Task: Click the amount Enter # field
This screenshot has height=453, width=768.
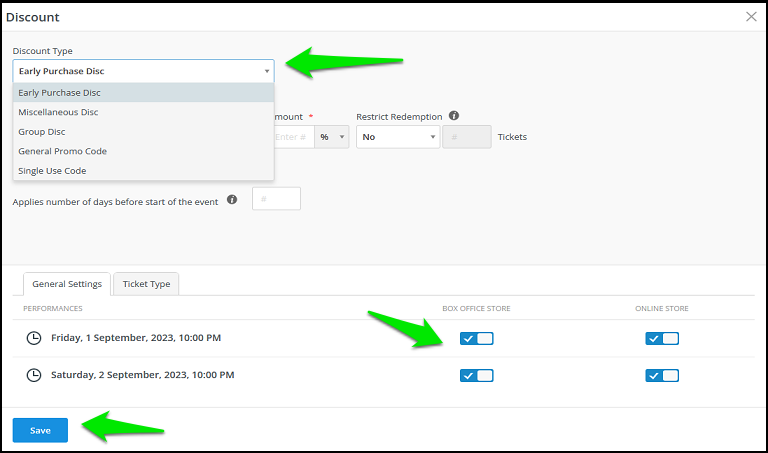Action: tap(294, 137)
